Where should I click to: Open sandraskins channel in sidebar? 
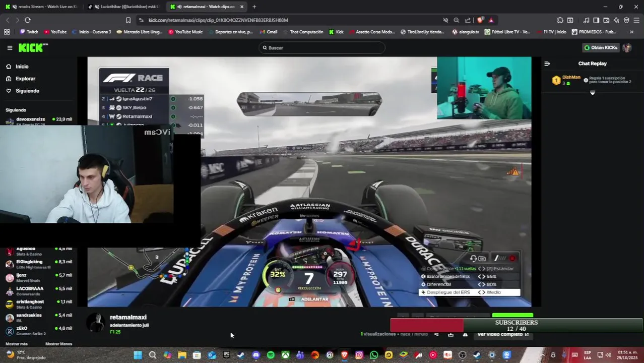coord(38,318)
